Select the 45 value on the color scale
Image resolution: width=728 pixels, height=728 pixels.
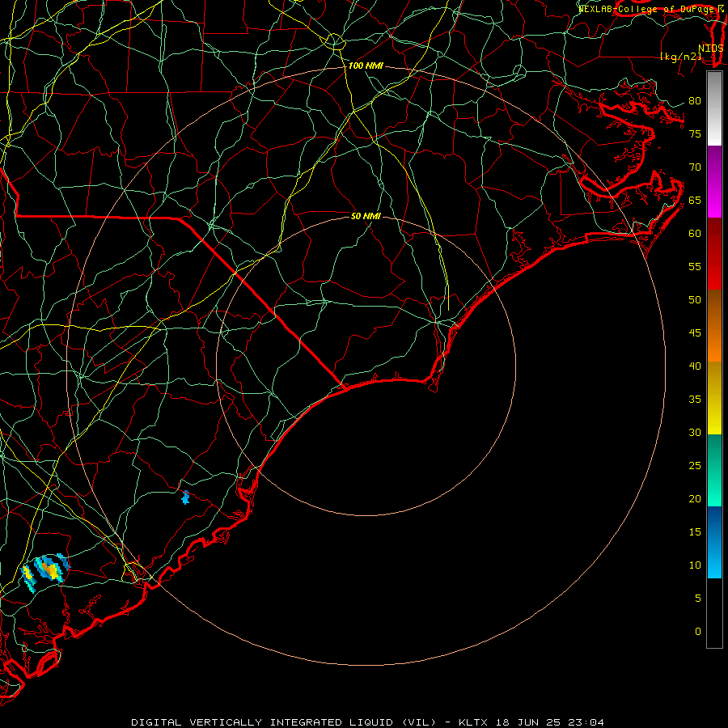(695, 333)
